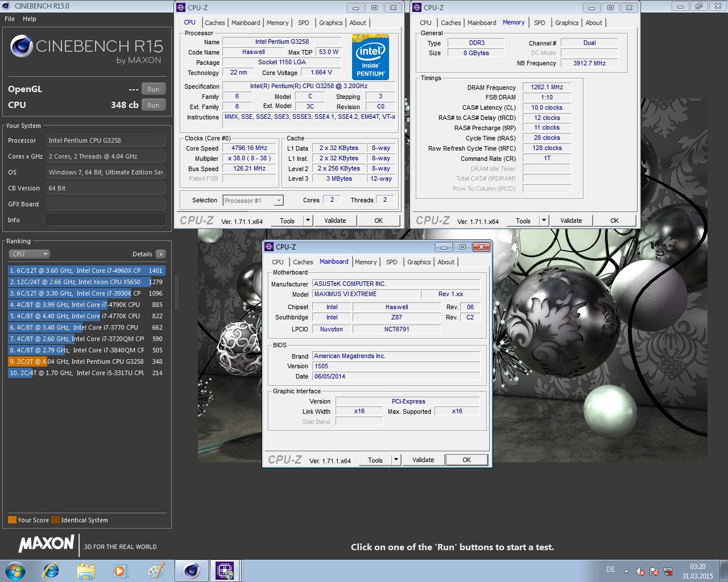
Task: Click the CPU-Z icon in the CPU window title bar
Action: pyautogui.click(x=181, y=7)
